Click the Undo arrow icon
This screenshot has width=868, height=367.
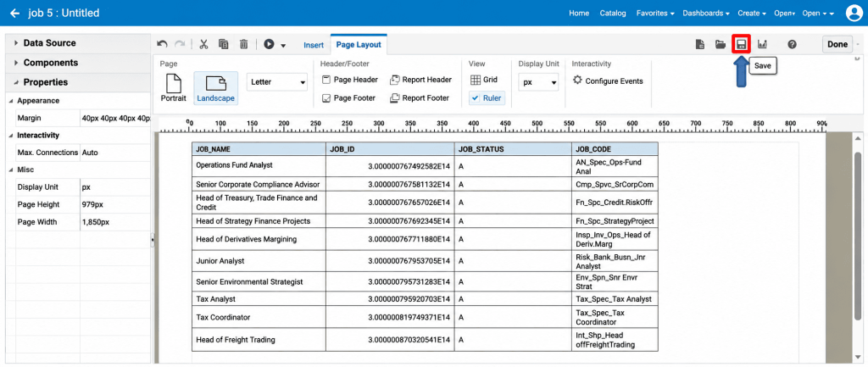tap(162, 45)
